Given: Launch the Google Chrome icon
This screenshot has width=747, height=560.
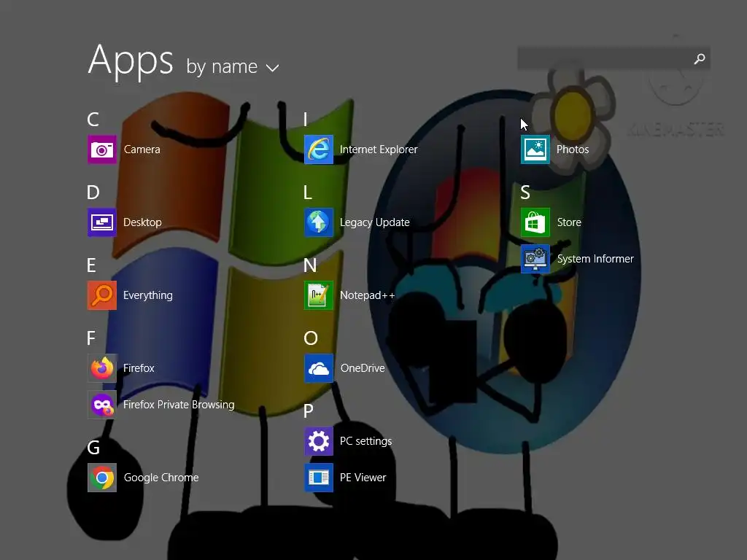Looking at the screenshot, I should pyautogui.click(x=102, y=478).
